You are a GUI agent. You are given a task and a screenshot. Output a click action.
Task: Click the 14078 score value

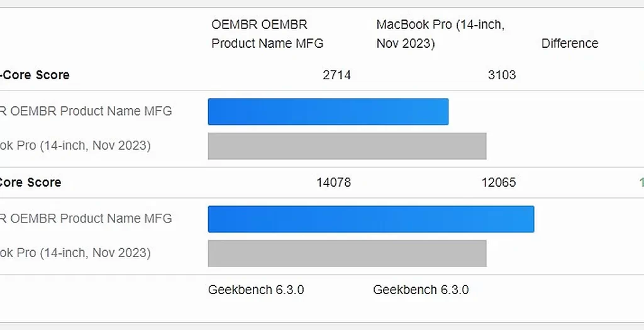pyautogui.click(x=333, y=182)
